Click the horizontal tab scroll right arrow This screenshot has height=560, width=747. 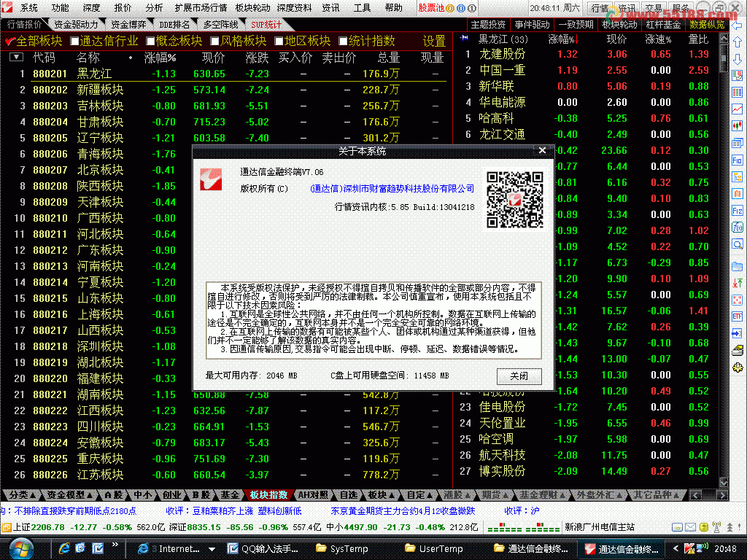722,495
